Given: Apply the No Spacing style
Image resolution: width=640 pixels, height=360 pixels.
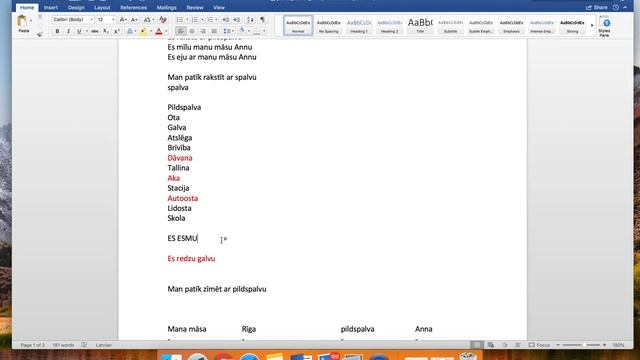Looking at the screenshot, I should [329, 25].
